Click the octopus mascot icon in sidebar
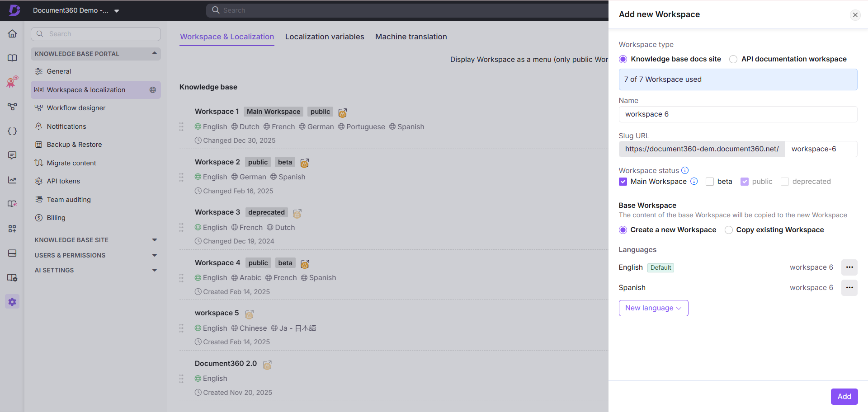This screenshot has width=868, height=412. [x=12, y=82]
